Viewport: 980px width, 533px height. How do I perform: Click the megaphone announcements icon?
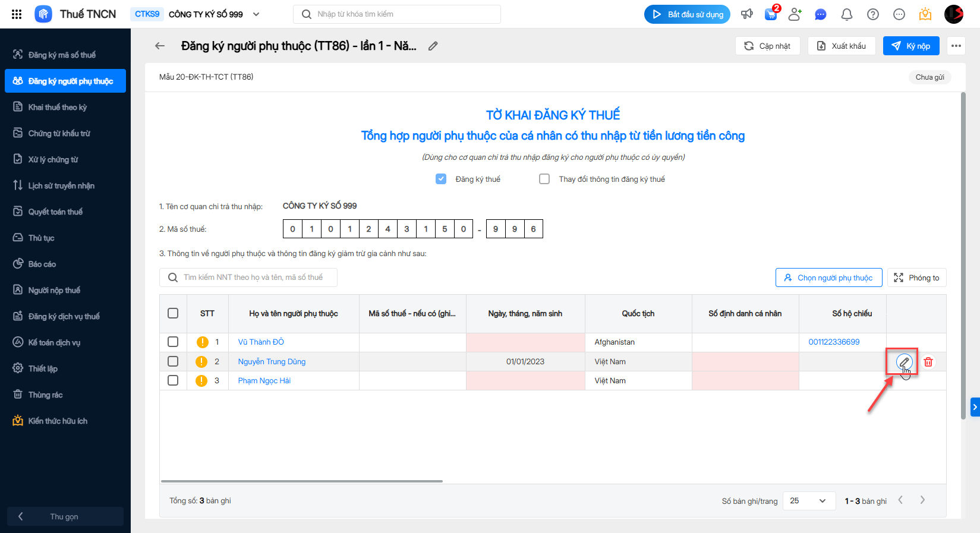tap(747, 14)
